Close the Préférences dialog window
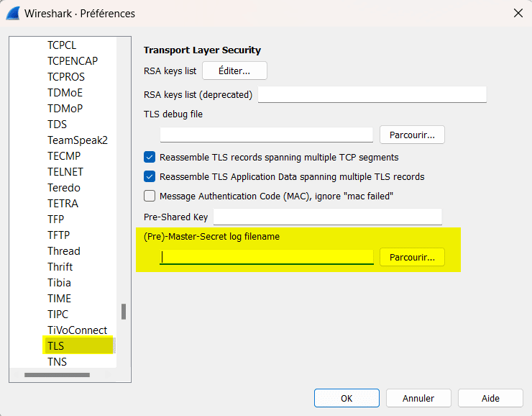Screen dimensions: 532x416 pos(518,13)
